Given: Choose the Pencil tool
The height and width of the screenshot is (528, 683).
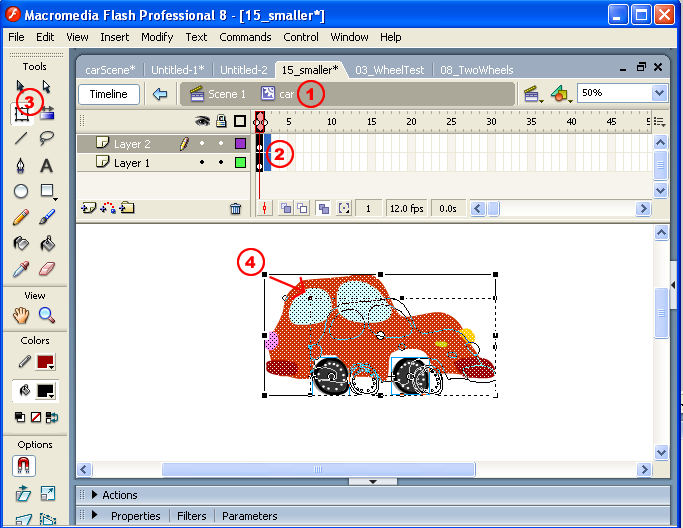Looking at the screenshot, I should pyautogui.click(x=21, y=217).
